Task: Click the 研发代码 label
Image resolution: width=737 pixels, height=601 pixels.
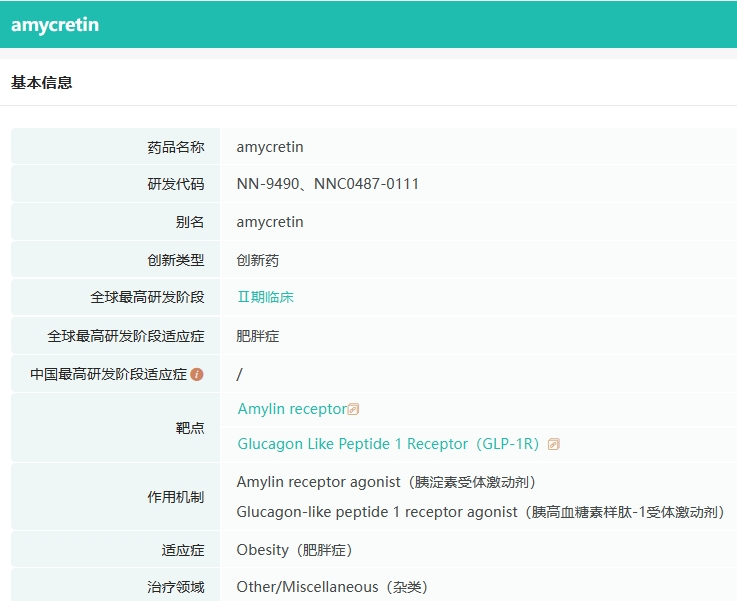Action: (x=175, y=184)
